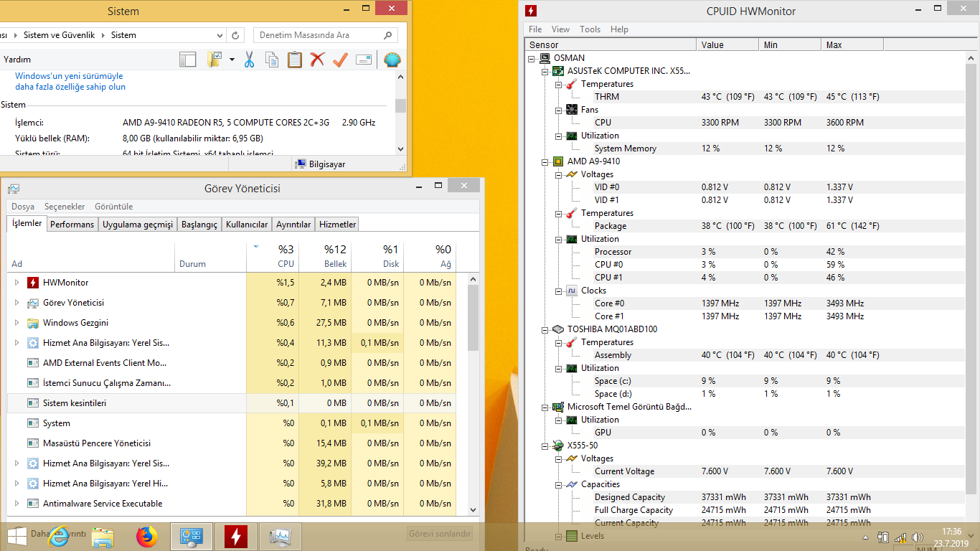
Task: Collapse the TOSHIBA MQ01ABD100 node
Action: (545, 329)
